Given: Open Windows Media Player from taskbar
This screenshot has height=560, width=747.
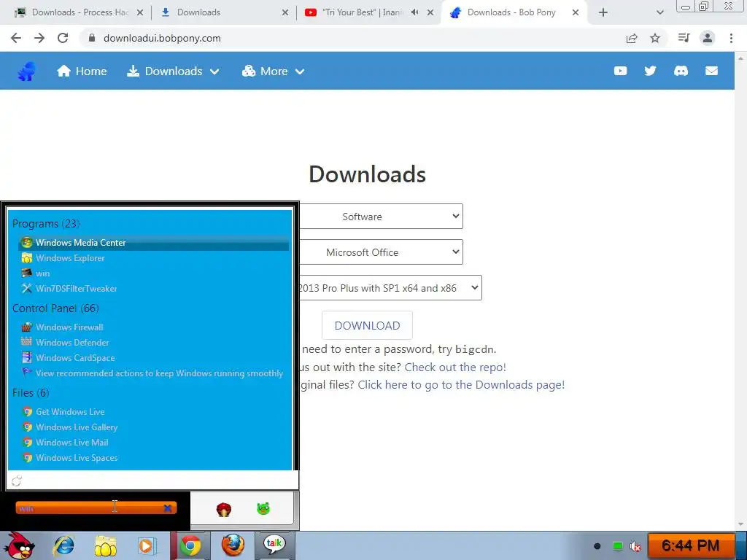Looking at the screenshot, I should (146, 546).
